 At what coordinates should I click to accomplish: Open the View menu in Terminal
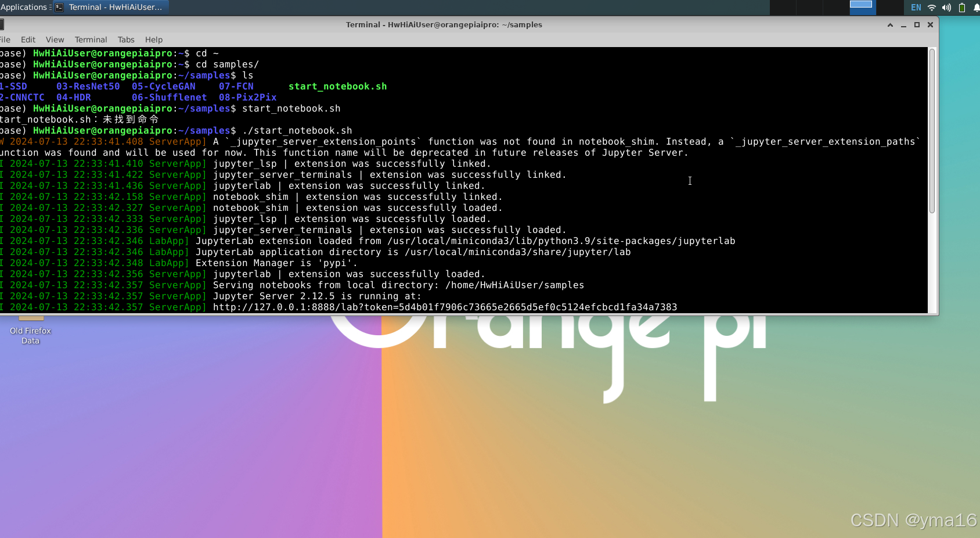(55, 40)
